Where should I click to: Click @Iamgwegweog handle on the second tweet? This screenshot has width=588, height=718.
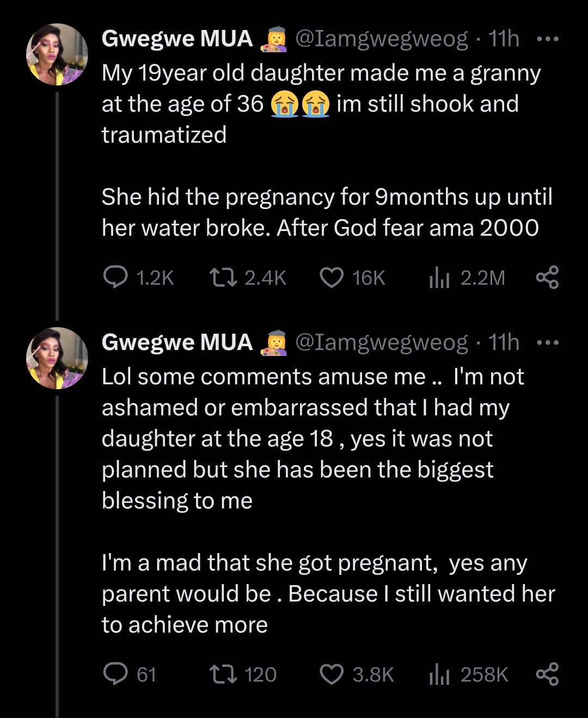tap(381, 343)
